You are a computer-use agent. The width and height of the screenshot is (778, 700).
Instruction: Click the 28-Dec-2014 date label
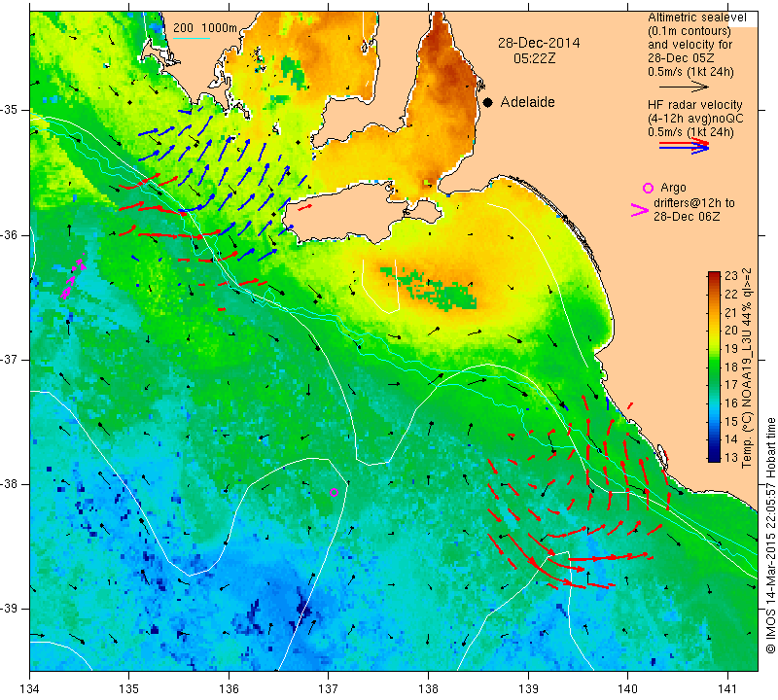coord(539,43)
